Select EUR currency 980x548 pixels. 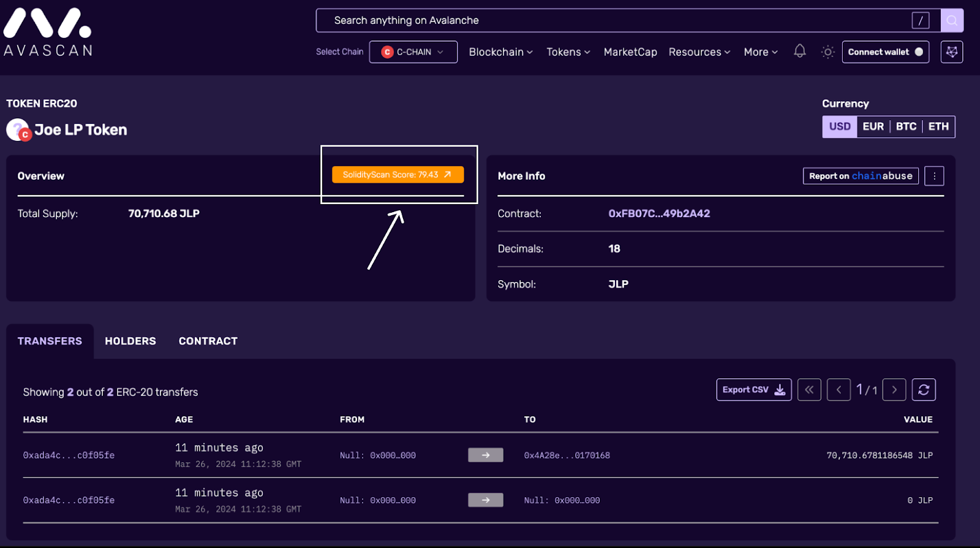(x=873, y=127)
